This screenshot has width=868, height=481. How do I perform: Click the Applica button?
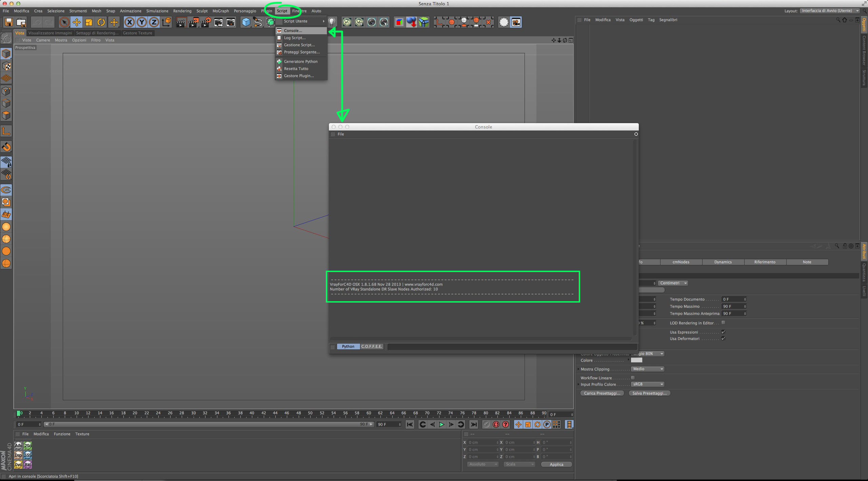[556, 464]
